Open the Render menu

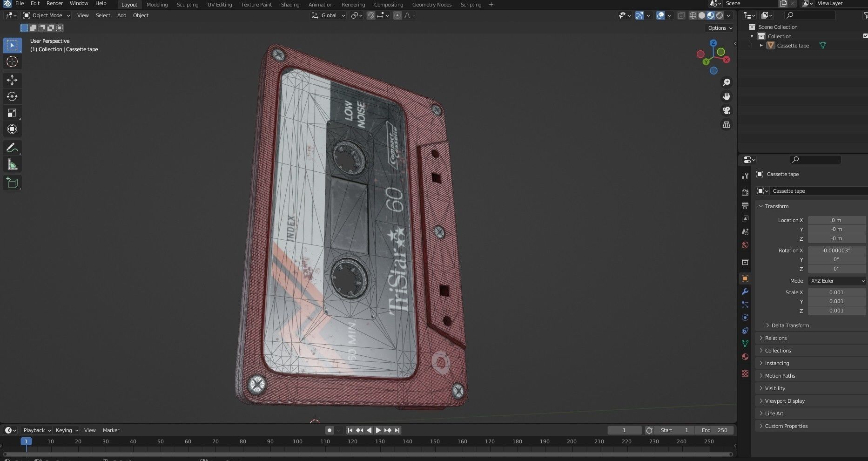[x=54, y=3]
